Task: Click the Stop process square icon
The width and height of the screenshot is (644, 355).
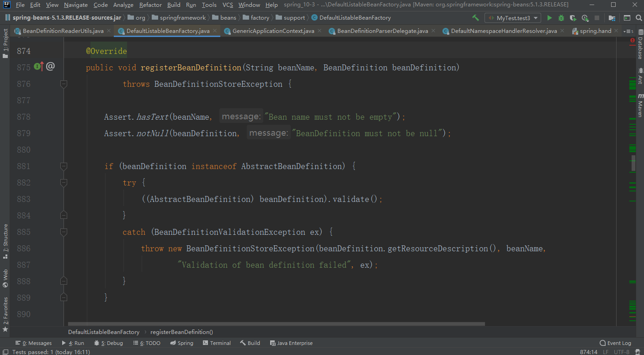Action: pyautogui.click(x=597, y=18)
